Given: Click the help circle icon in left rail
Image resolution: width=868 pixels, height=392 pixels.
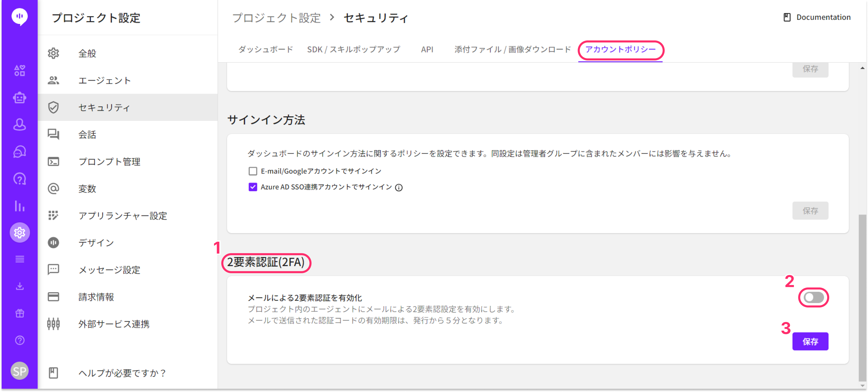Looking at the screenshot, I should tap(20, 340).
